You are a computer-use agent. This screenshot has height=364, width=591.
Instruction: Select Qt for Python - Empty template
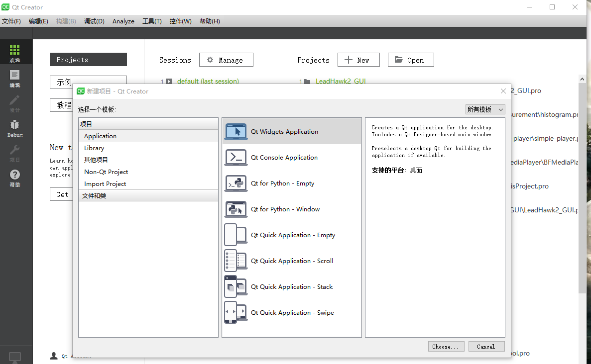291,183
